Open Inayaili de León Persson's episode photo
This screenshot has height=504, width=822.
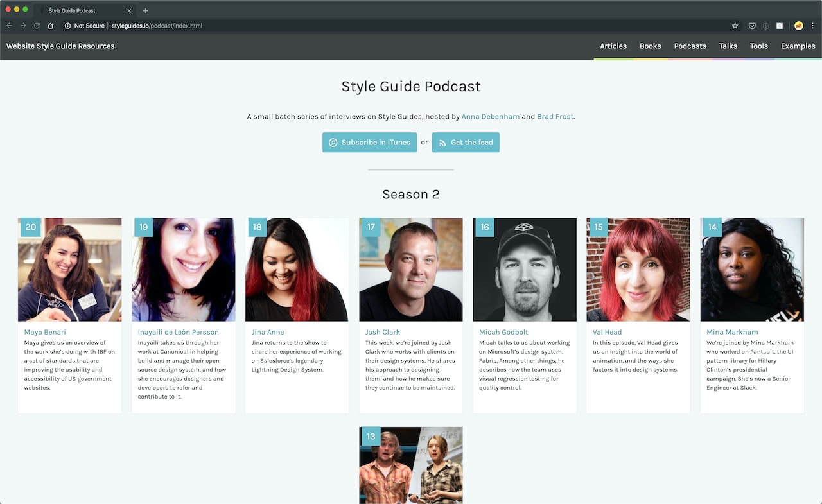coord(183,270)
